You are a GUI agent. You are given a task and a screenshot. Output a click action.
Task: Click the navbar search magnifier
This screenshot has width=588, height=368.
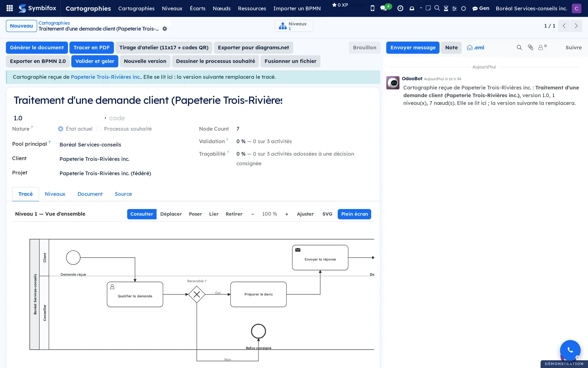pos(437,8)
